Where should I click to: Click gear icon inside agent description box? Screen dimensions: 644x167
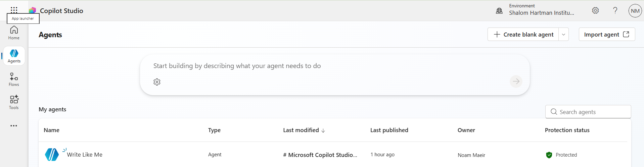[x=157, y=82]
